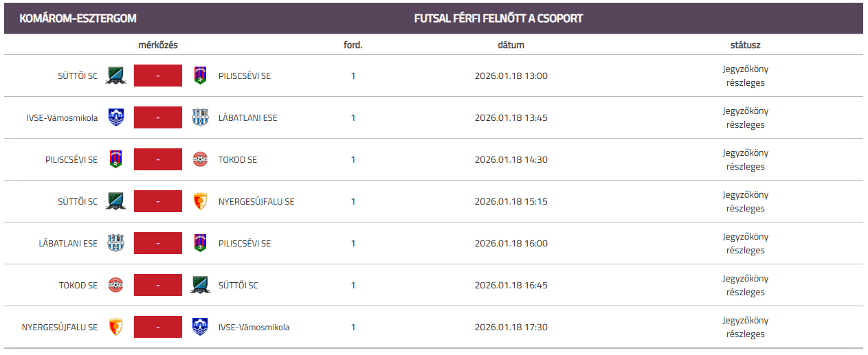Viewport: 868px width, 355px height.
Task: Click Tokod SE crest in the 16:45 match
Action: (116, 285)
